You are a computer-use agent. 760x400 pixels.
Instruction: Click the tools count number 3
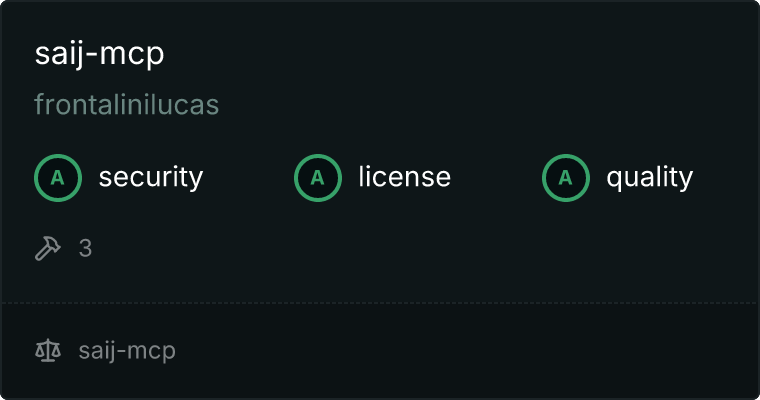click(85, 248)
